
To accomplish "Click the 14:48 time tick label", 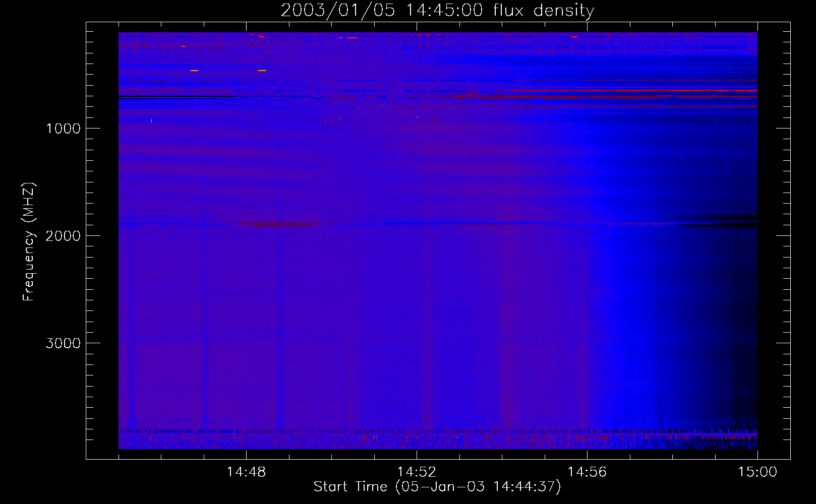I will click(x=246, y=472).
